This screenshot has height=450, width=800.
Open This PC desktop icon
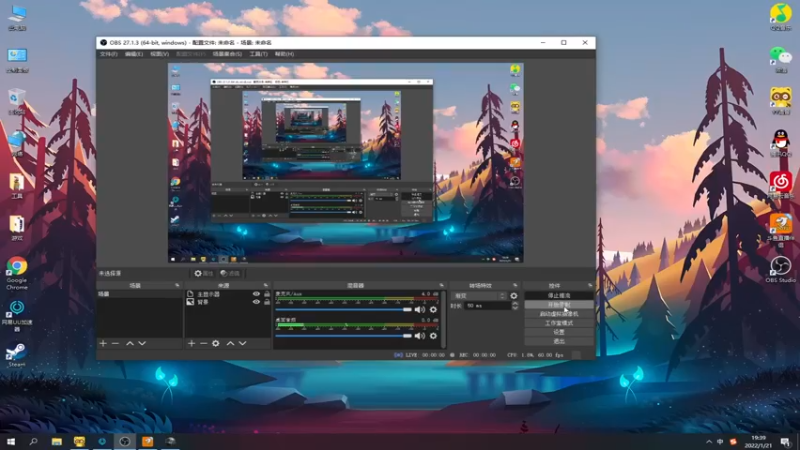17,17
